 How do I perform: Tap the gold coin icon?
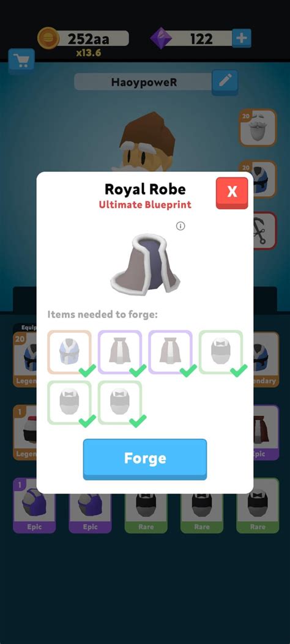48,38
